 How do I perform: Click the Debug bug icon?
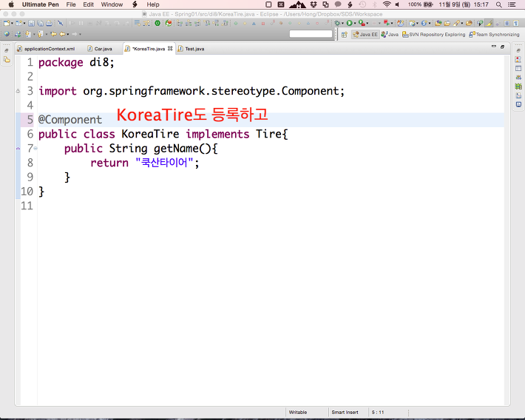[x=337, y=23]
